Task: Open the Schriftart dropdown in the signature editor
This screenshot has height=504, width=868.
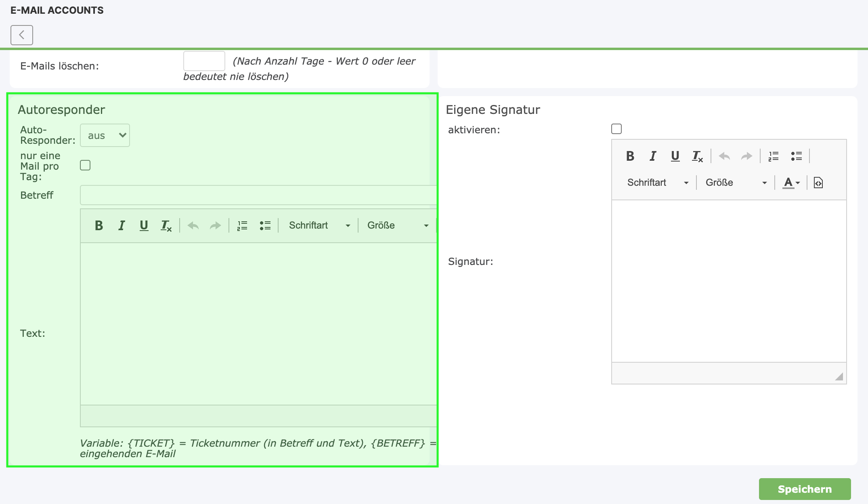Action: tap(657, 183)
